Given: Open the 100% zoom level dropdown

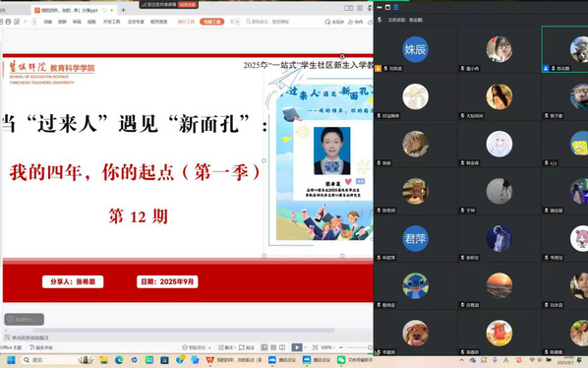Looking at the screenshot, I should click(x=327, y=347).
